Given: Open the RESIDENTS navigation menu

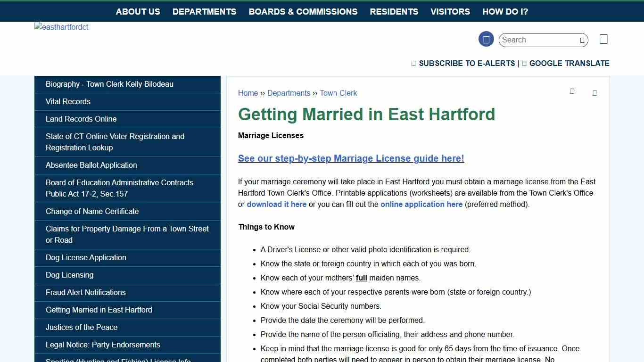Looking at the screenshot, I should pyautogui.click(x=394, y=11).
